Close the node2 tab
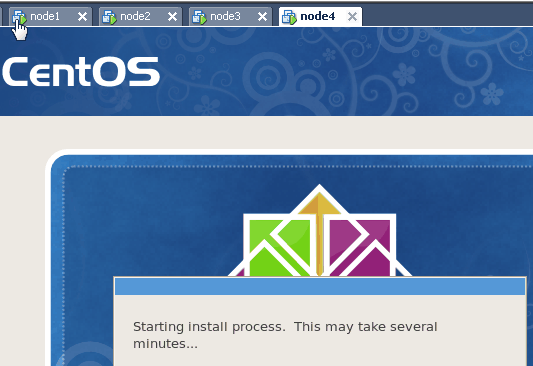533x366 pixels. tap(172, 17)
